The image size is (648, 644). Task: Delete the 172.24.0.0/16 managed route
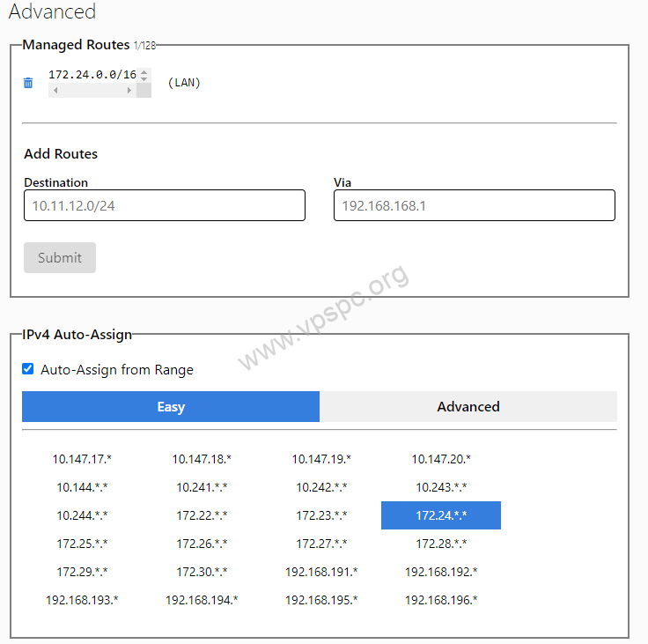[28, 83]
